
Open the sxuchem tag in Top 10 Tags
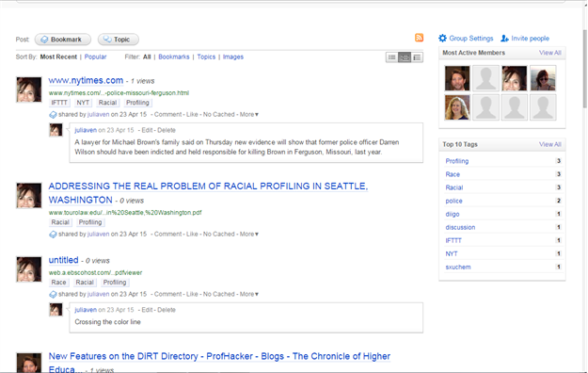458,268
